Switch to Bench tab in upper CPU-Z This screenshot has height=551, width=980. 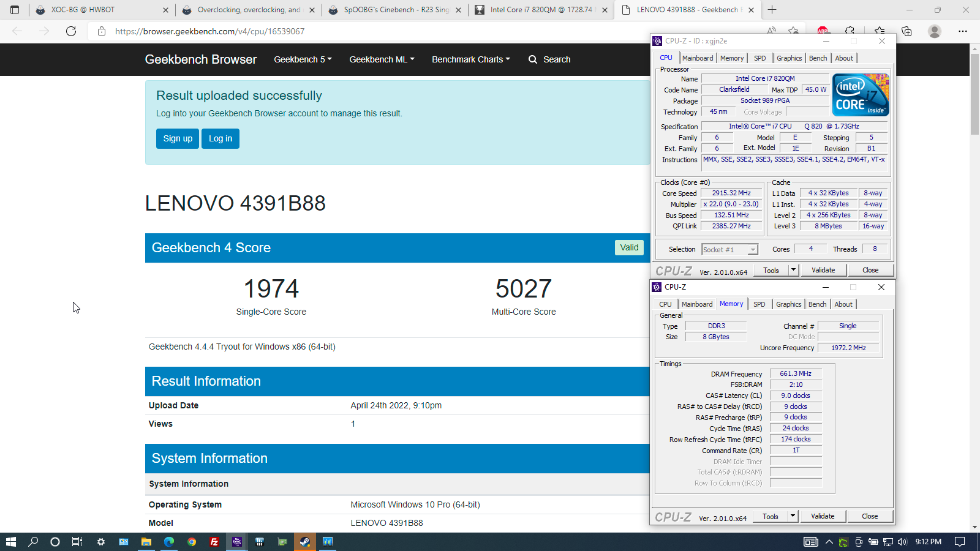pos(818,58)
